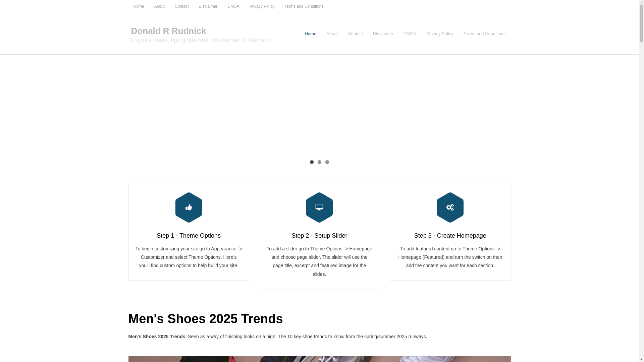Viewport: 644px width, 362px height.
Task: Click the Step 1 description paragraph
Action: click(x=189, y=257)
